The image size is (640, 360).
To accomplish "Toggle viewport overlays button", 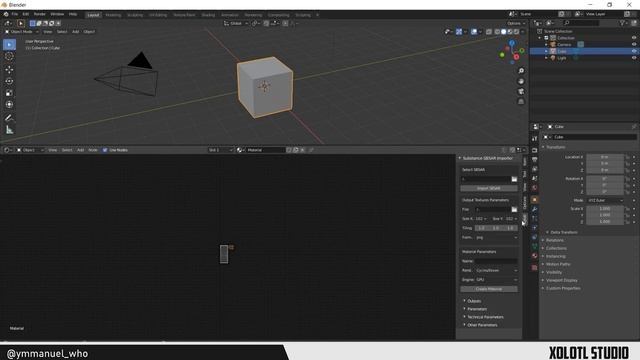I will [474, 31].
